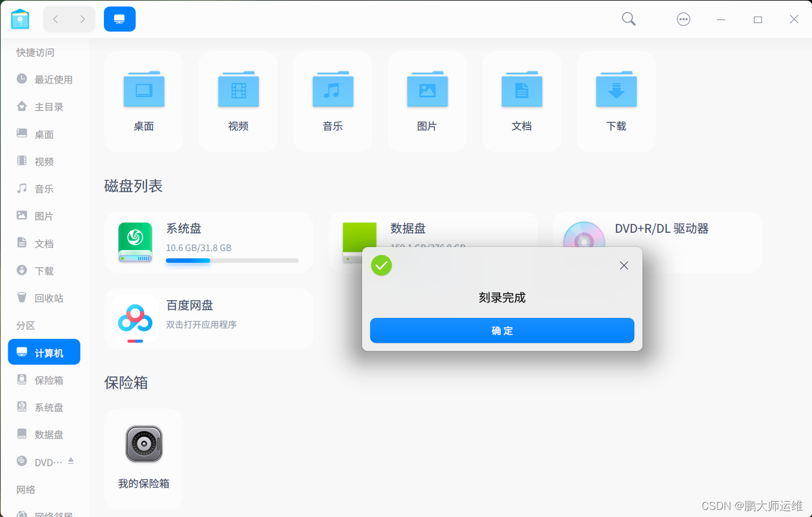Eject the DVD drive from the sidebar

(x=71, y=461)
